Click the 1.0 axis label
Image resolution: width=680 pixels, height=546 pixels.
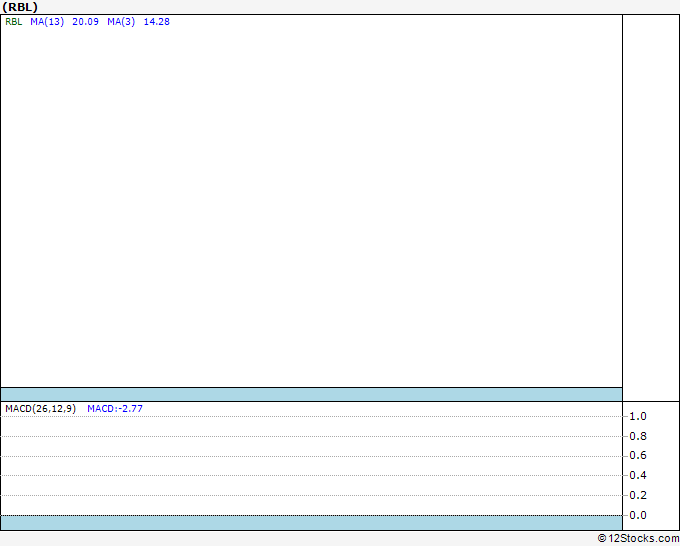638,416
